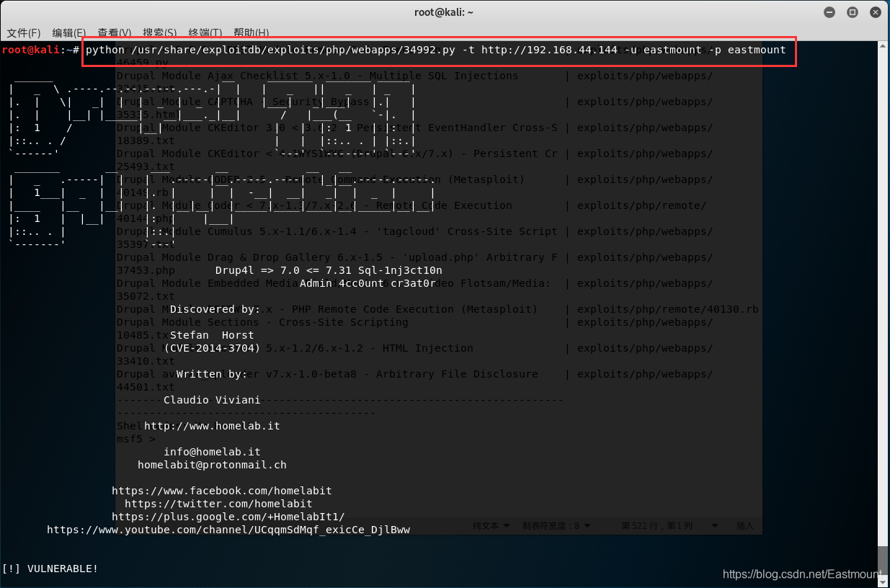Click the Cumulus 'tagcloud' Cross-Site Script row

(414, 231)
